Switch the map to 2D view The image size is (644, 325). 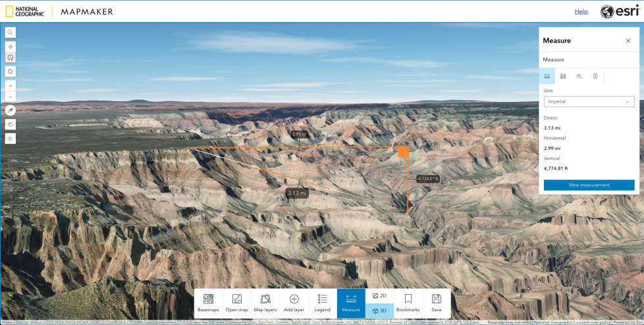click(x=379, y=296)
